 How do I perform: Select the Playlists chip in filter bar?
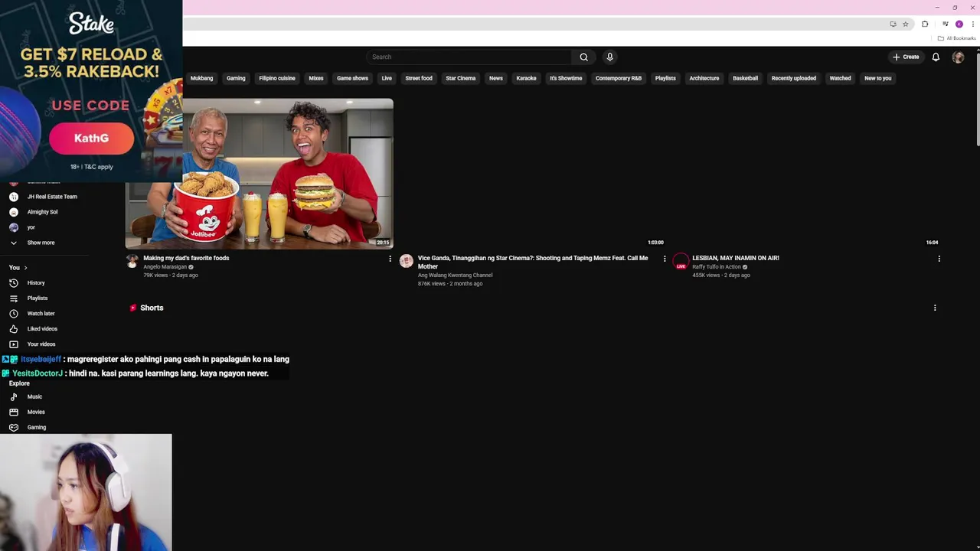[x=665, y=78]
